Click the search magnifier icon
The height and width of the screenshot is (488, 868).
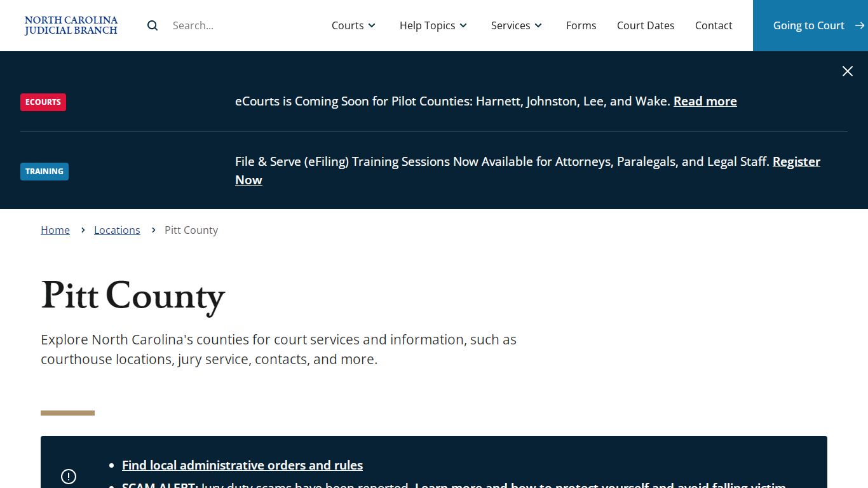pos(153,25)
